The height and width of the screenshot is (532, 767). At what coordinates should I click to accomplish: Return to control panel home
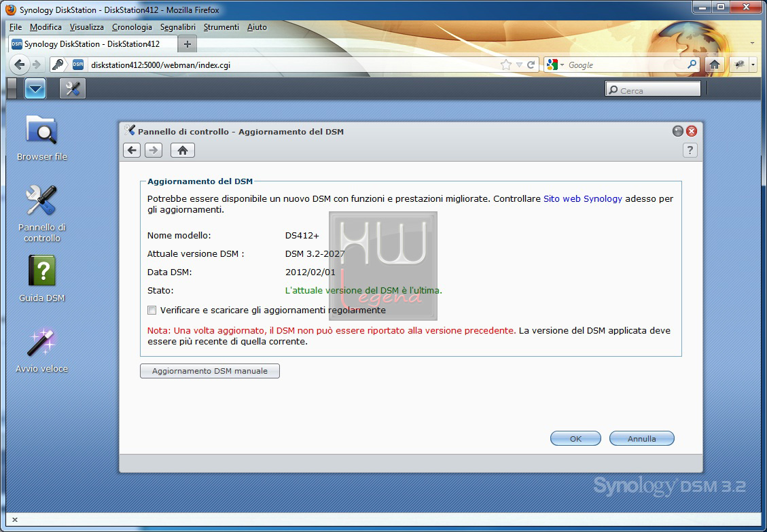click(183, 150)
